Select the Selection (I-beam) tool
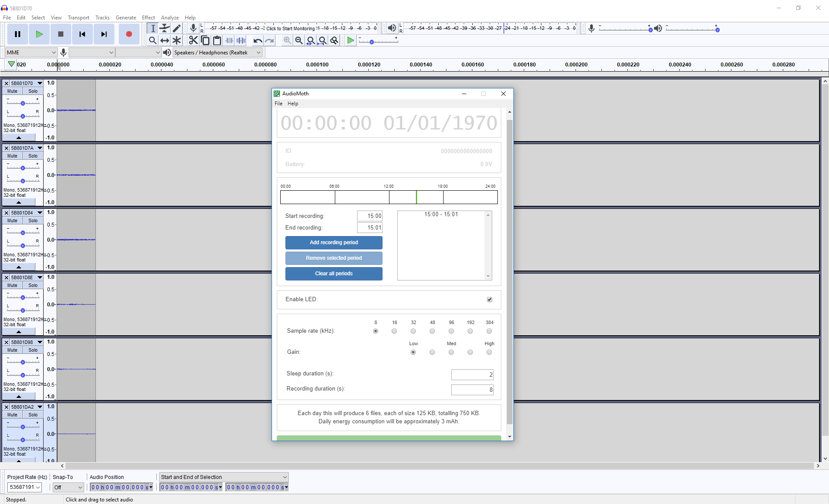Screen dimensions: 829x504 [x=153, y=28]
